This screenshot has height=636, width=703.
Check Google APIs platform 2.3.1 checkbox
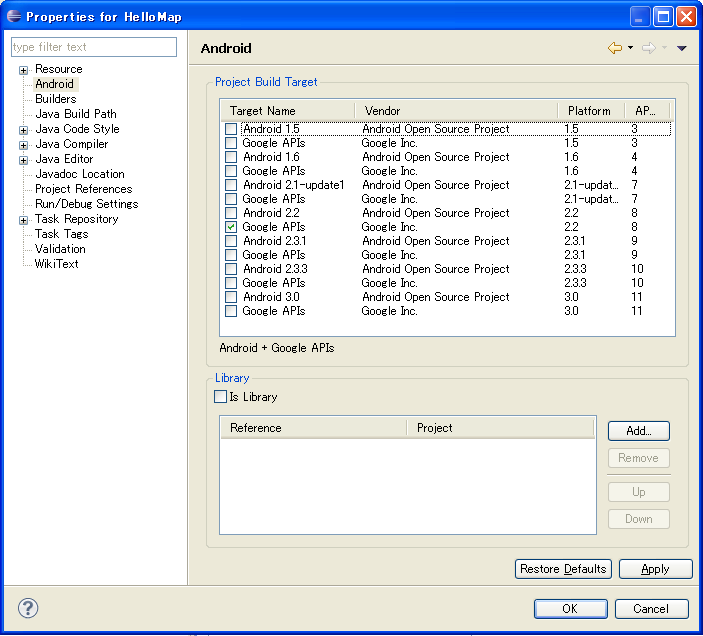[231, 255]
